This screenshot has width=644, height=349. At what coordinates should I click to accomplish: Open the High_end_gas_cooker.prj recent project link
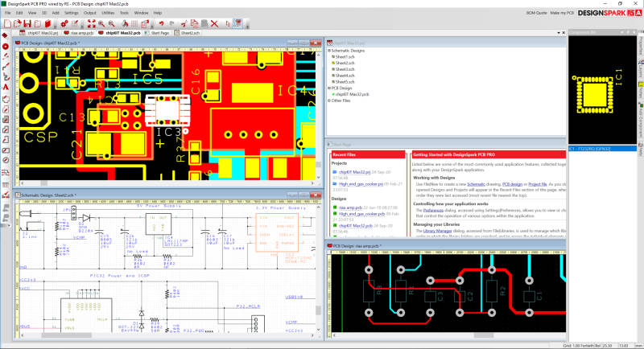[359, 184]
